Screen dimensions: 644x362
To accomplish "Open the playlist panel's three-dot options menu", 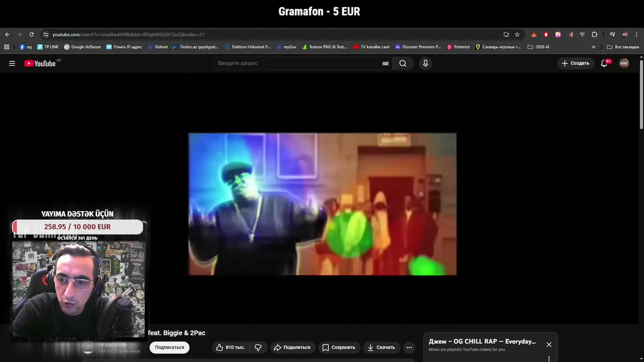I will [x=549, y=359].
